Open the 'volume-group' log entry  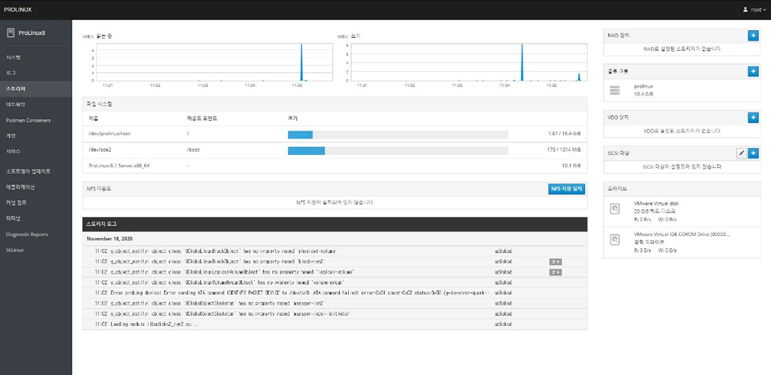[x=335, y=283]
